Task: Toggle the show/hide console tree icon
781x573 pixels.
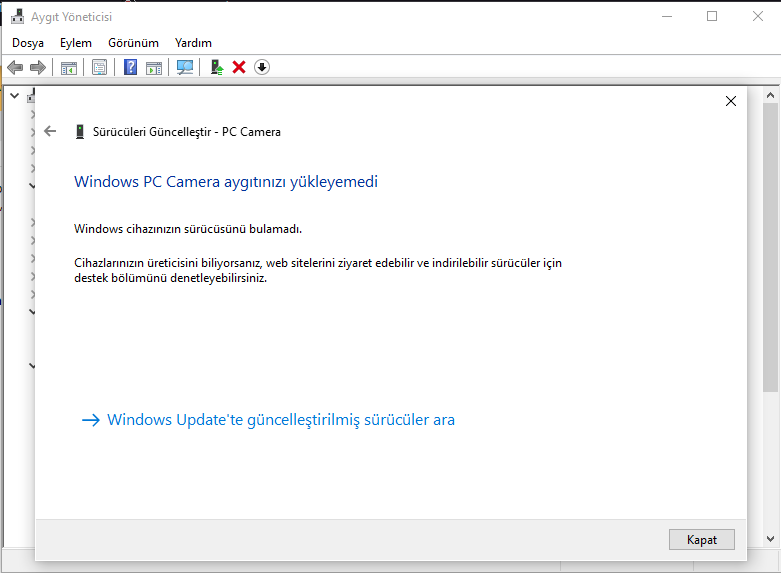Action: coord(69,67)
